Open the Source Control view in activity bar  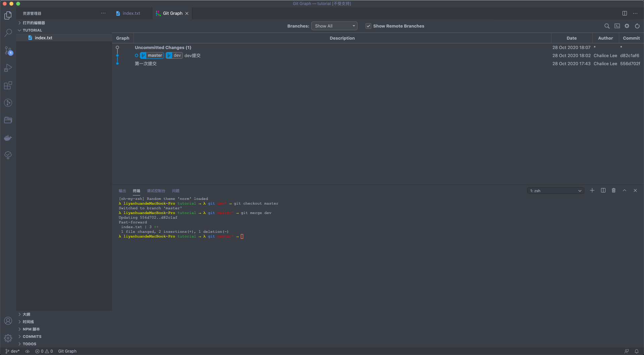(x=8, y=51)
